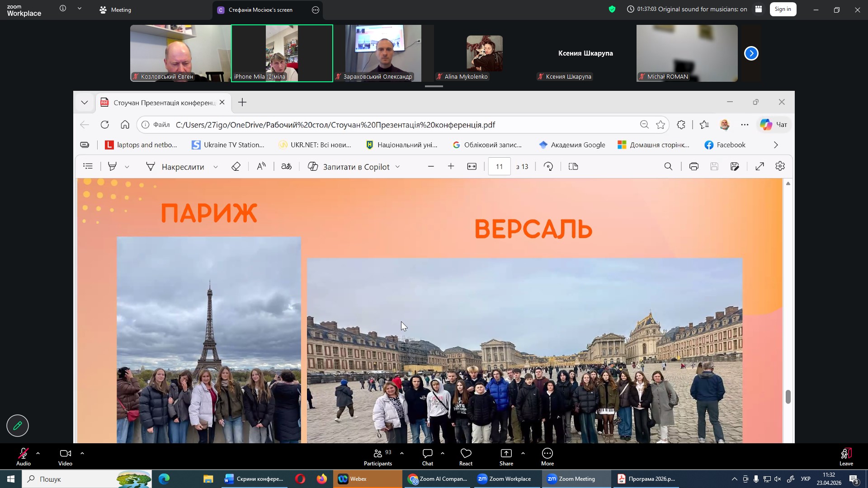The height and width of the screenshot is (488, 868).
Task: Open the Participants panel
Action: (x=378, y=456)
